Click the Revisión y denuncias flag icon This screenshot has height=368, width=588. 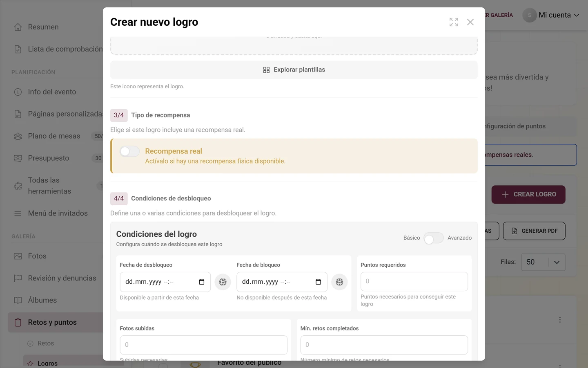(x=18, y=278)
